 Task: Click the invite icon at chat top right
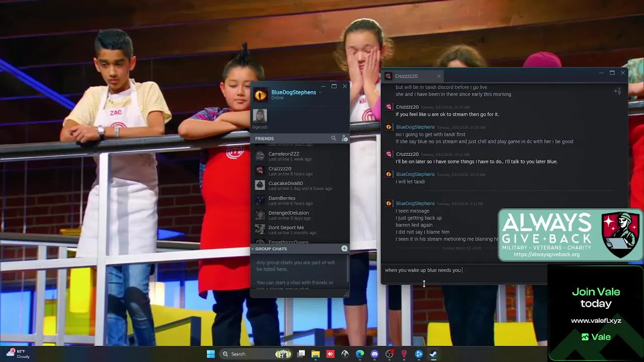(x=617, y=91)
